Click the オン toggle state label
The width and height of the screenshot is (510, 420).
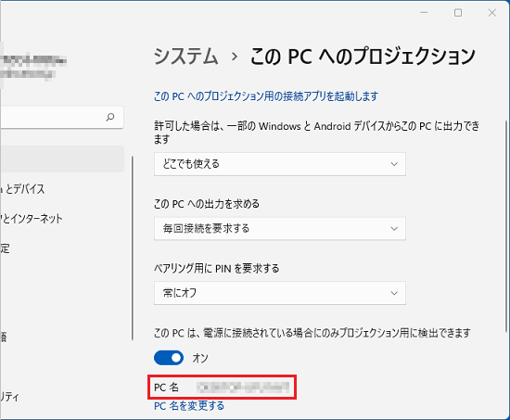click(200, 358)
